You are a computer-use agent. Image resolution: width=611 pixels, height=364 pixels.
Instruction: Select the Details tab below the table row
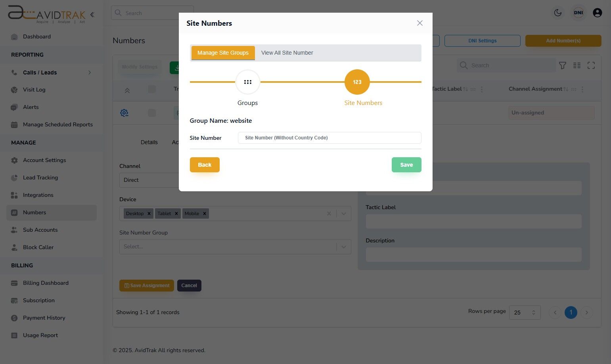[149, 142]
